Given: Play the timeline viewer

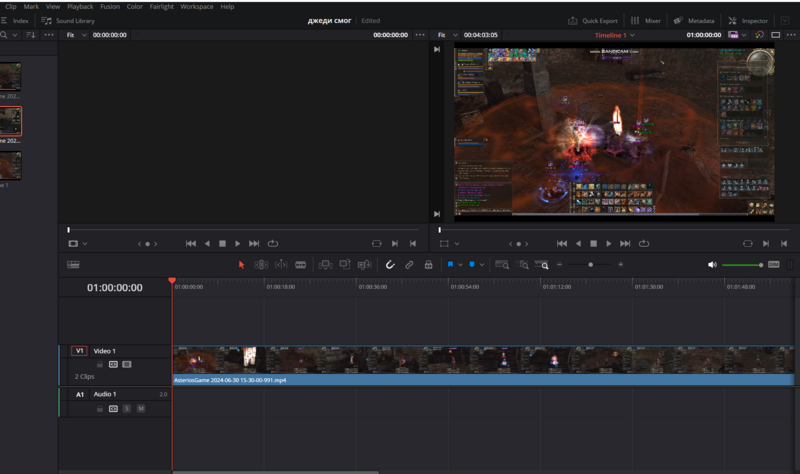Looking at the screenshot, I should tap(609, 244).
